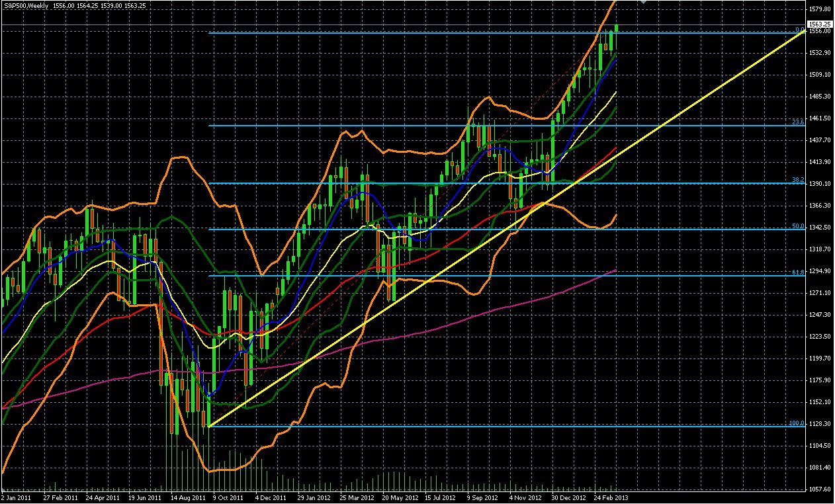Screen dimensions: 835x504
Task: Click the 1342.50 price axis label
Action: click(x=821, y=228)
